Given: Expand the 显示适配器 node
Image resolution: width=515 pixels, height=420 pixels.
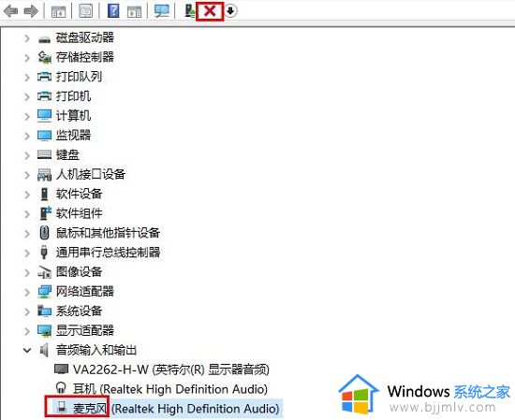Looking at the screenshot, I should pos(27,331).
